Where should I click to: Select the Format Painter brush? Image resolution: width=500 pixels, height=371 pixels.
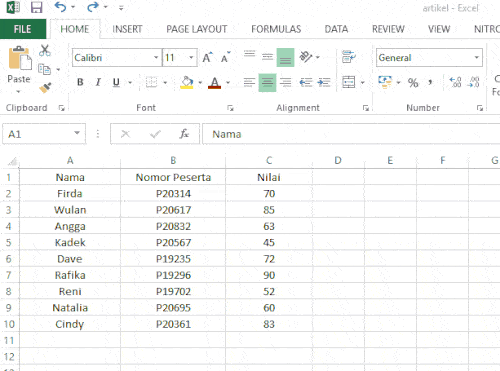pyautogui.click(x=45, y=88)
